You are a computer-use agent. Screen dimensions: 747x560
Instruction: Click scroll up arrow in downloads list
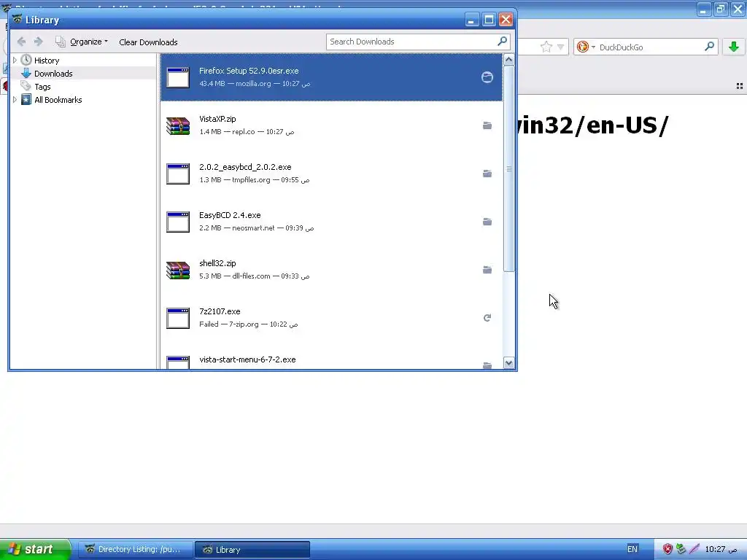coord(508,60)
